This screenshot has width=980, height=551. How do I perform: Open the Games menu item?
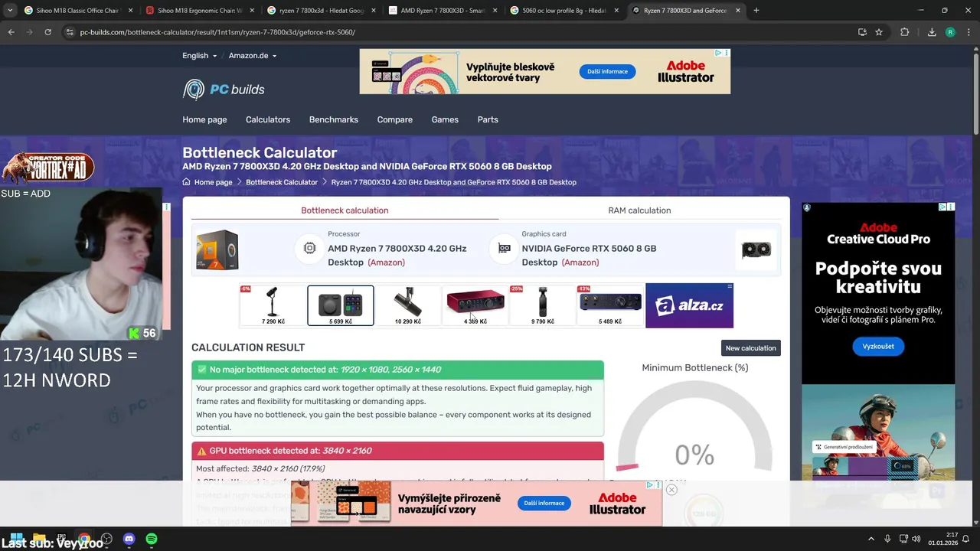tap(445, 119)
